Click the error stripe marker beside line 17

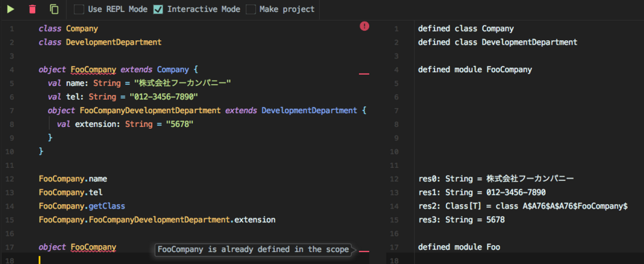[x=364, y=251]
